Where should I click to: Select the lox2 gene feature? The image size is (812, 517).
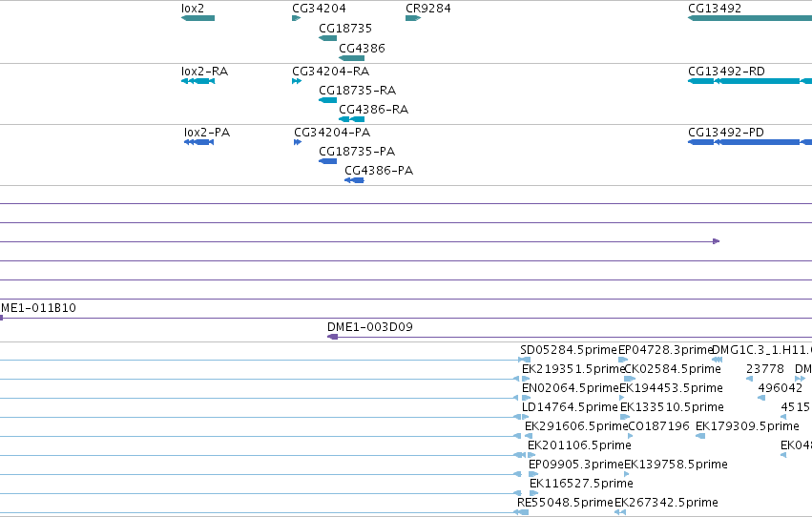[198, 18]
